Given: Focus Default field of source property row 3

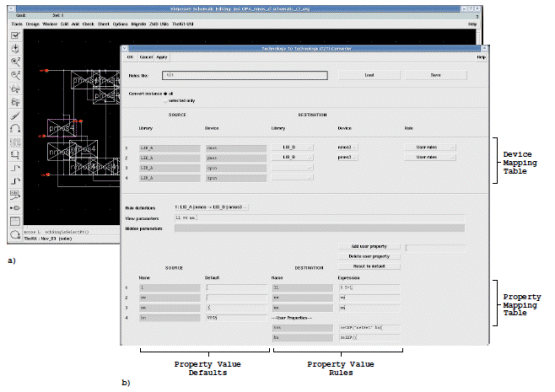Looking at the screenshot, I should (x=236, y=308).
